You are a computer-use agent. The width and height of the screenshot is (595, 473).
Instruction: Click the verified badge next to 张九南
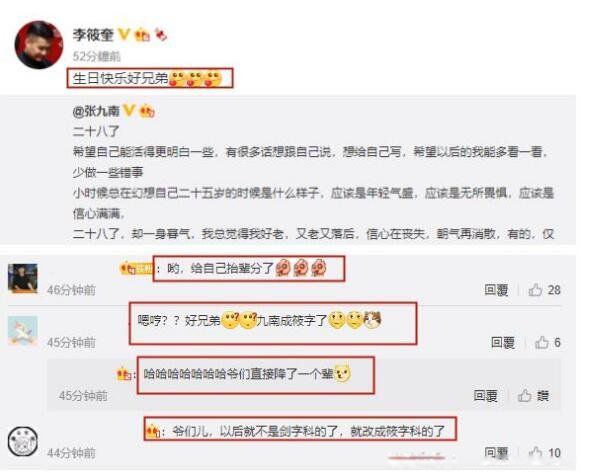coord(129,110)
